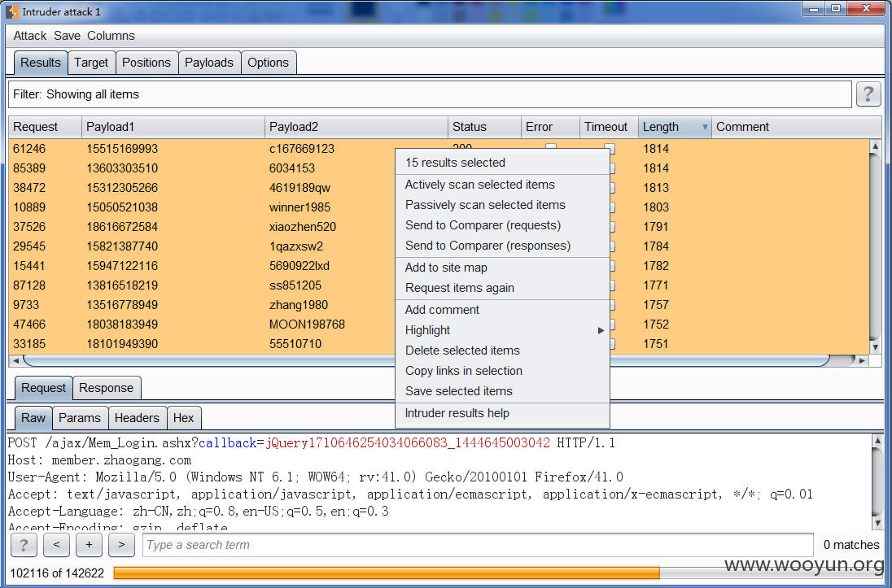Open the Attack menu

tap(29, 36)
